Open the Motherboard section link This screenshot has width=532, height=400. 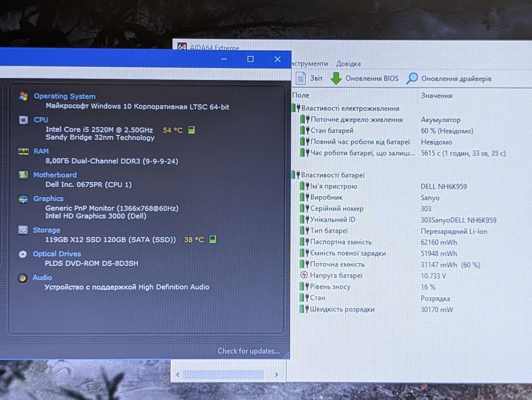[x=55, y=175]
